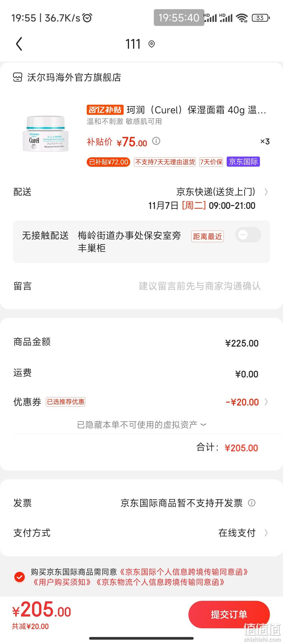
Task: Tap the Walmart store icon
Action: (18, 77)
